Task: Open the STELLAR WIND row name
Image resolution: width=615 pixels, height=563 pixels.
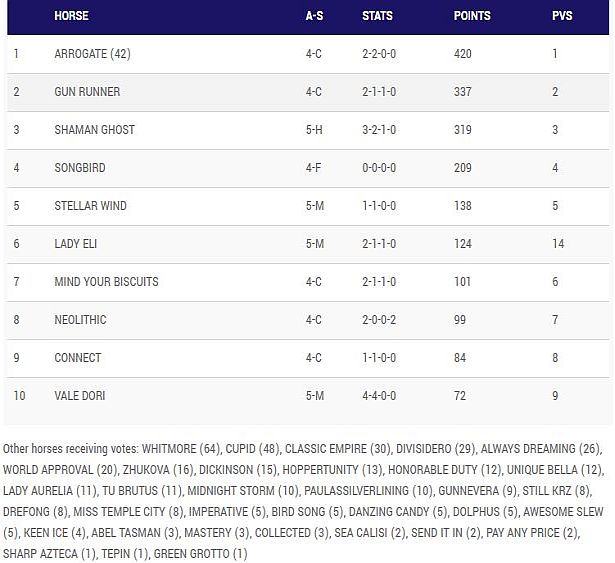Action: 90,206
